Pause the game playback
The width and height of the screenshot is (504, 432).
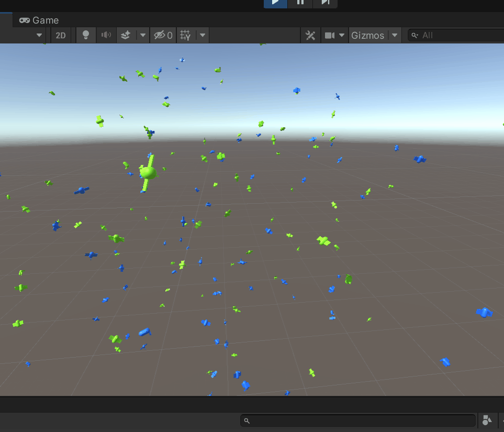pyautogui.click(x=300, y=3)
